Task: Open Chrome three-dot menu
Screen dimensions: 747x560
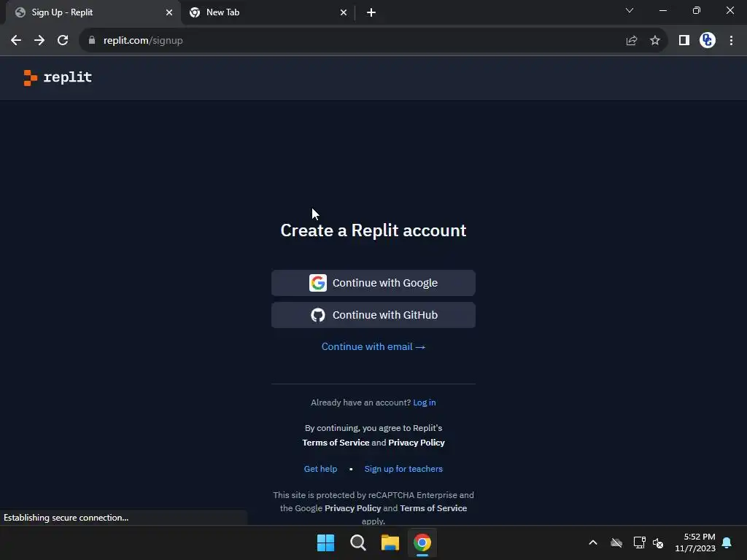Action: pos(731,41)
